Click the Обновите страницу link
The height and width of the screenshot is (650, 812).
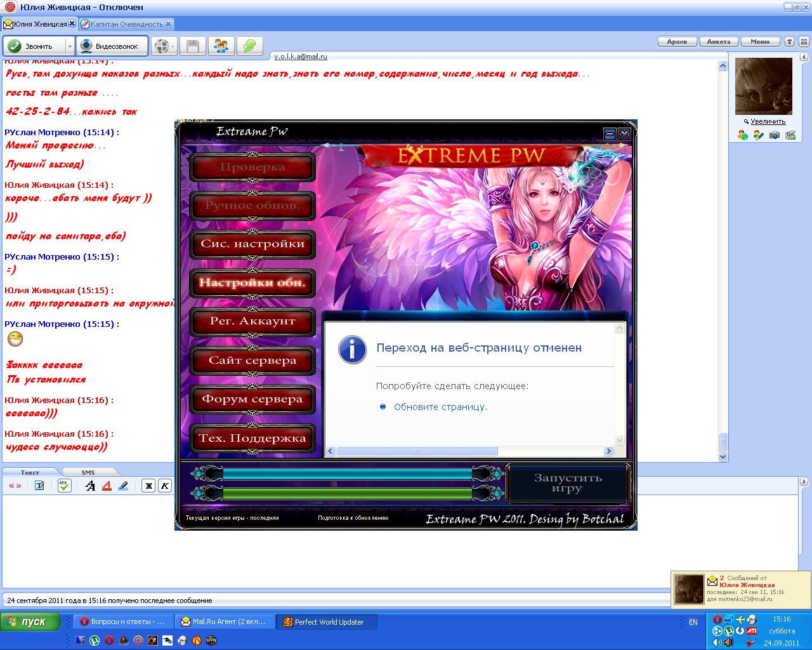[x=441, y=407]
